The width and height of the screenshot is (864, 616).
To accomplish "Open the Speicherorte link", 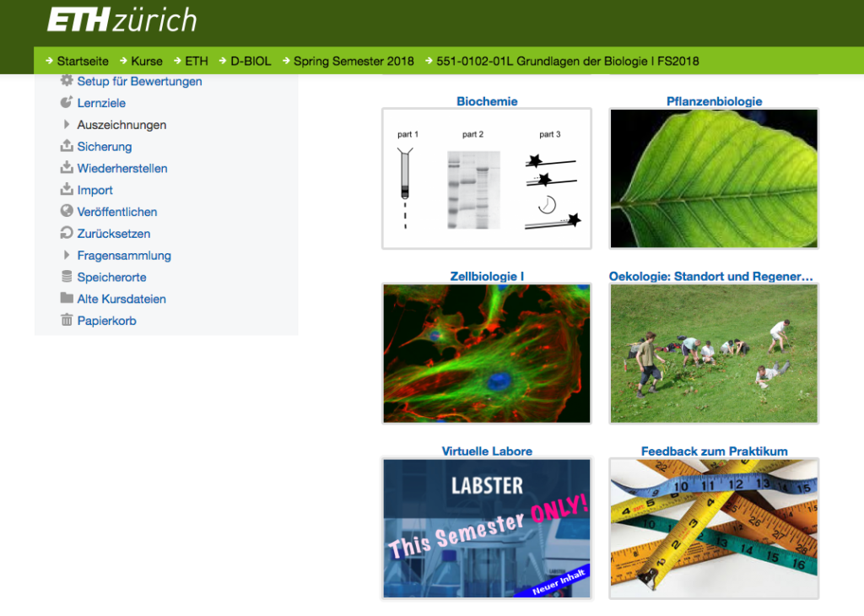I will [x=112, y=277].
